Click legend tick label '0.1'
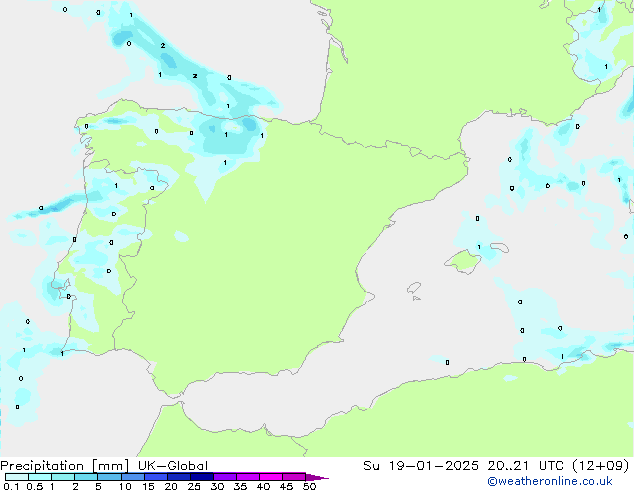This screenshot has height=490, width=634. click(x=11, y=486)
